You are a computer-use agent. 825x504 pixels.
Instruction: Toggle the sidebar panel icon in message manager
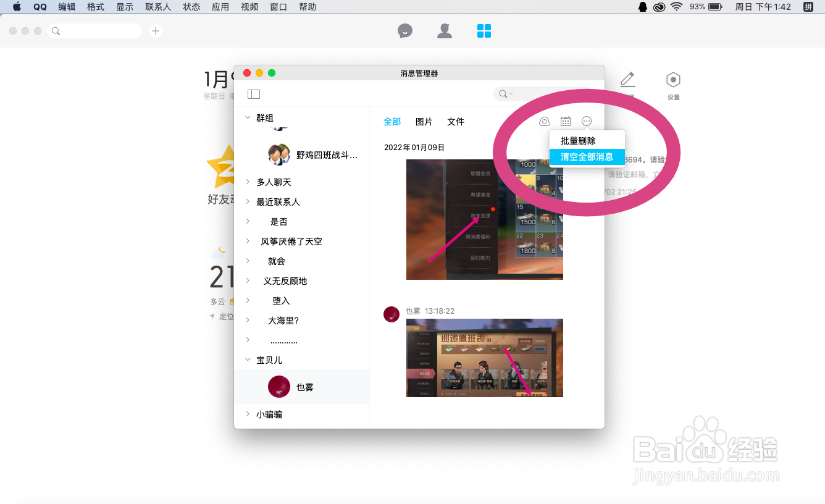pos(254,94)
